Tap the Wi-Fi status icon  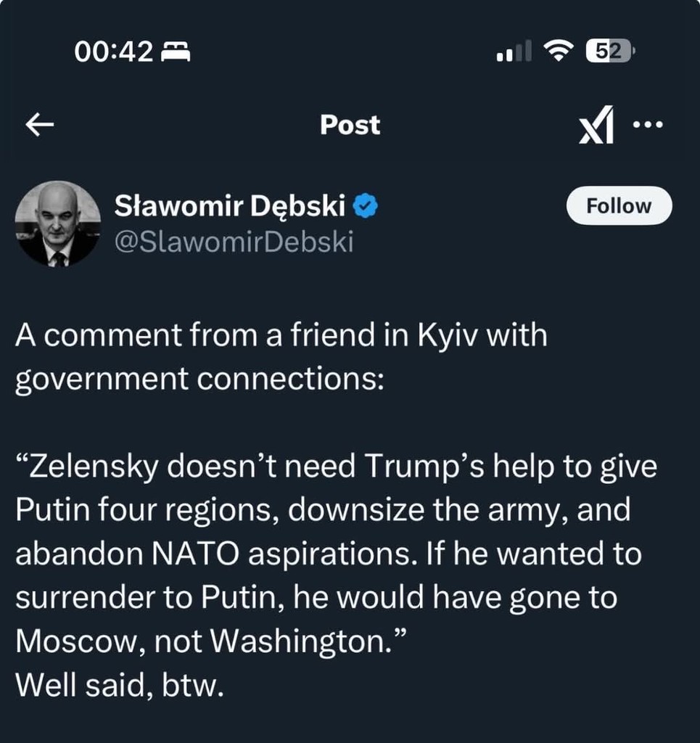pyautogui.click(x=558, y=51)
